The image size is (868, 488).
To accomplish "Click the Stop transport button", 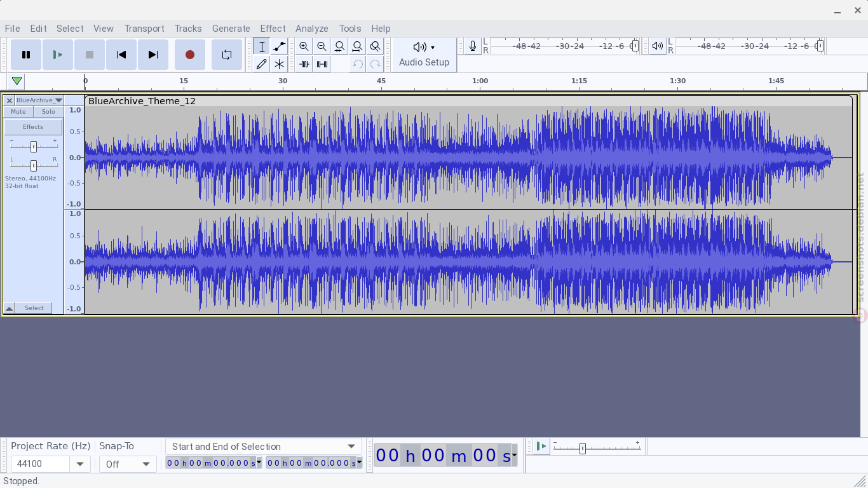I will coord(90,55).
